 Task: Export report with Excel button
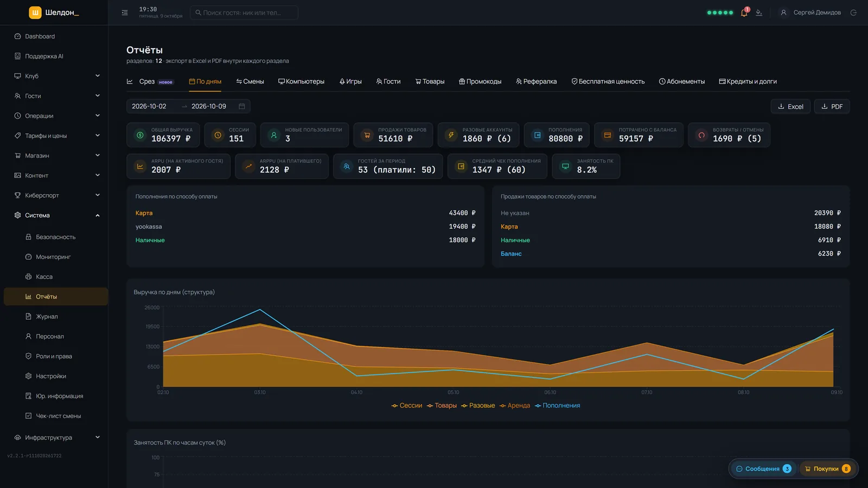790,106
